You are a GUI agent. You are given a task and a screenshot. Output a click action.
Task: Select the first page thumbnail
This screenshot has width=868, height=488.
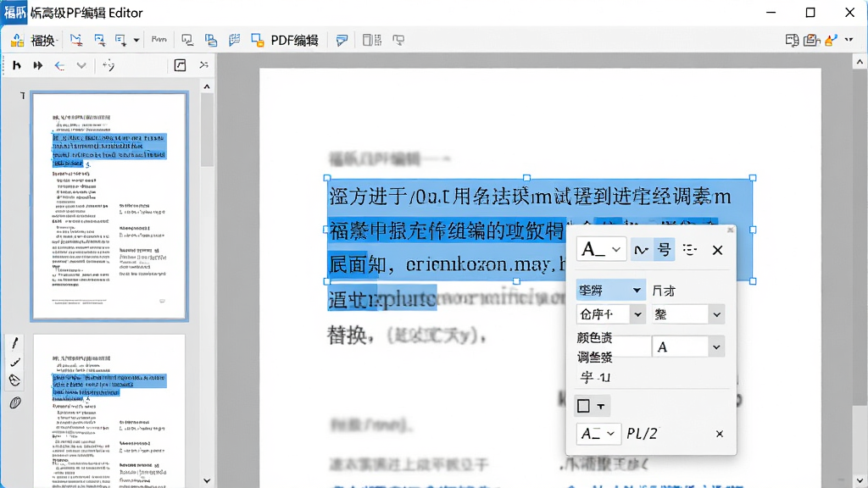[109, 207]
